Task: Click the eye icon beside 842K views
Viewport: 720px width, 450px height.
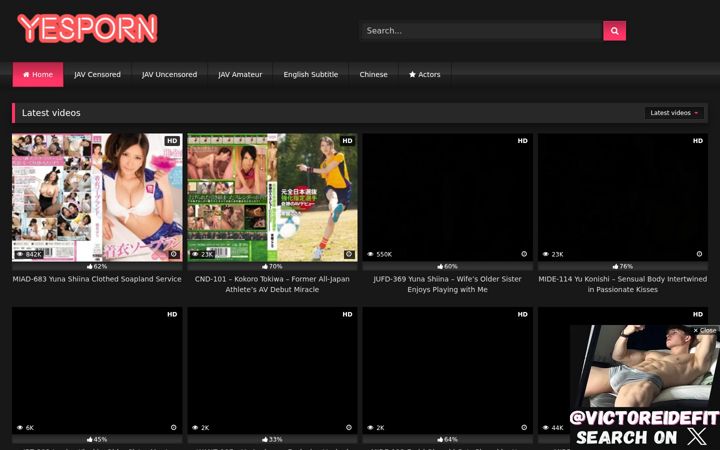Action: 20,254
